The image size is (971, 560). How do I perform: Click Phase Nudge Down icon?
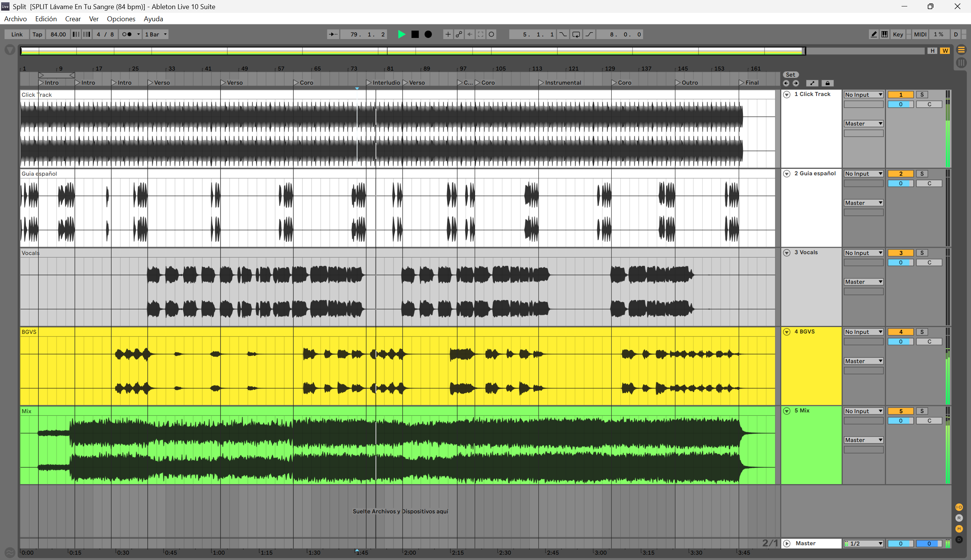pyautogui.click(x=76, y=34)
